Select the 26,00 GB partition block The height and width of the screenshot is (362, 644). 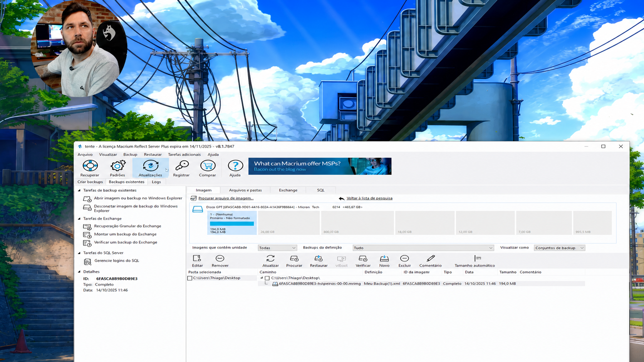[x=289, y=223]
